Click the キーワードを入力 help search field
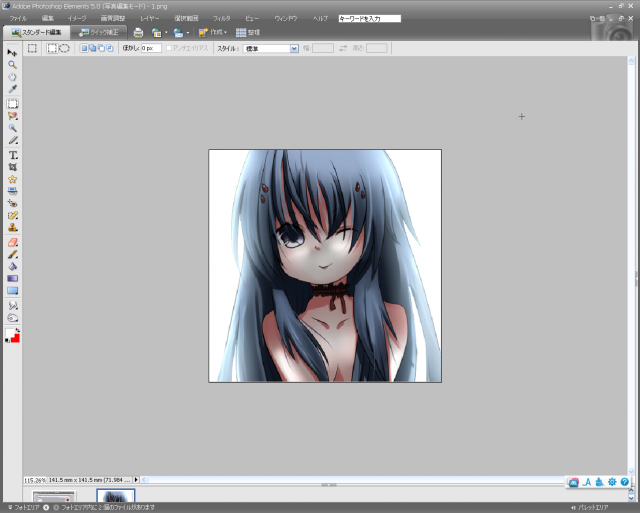The width and height of the screenshot is (640, 513). 369,18
